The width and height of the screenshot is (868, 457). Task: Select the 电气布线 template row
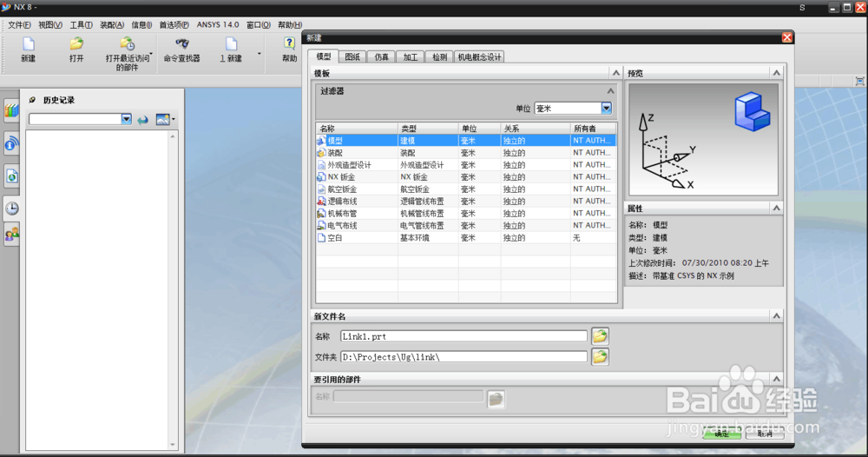(x=465, y=226)
